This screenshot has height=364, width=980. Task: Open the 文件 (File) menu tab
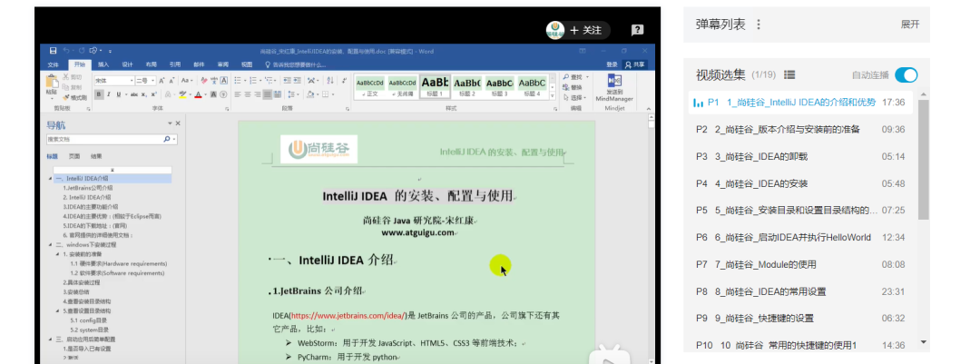54,64
